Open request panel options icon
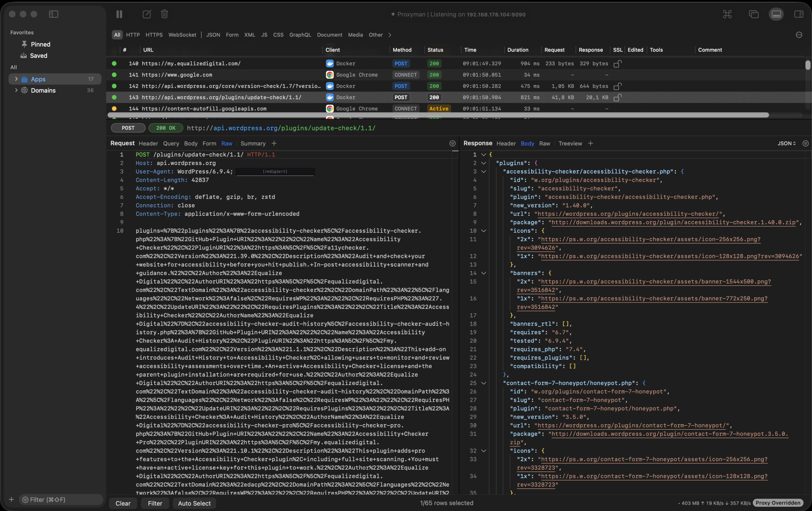This screenshot has width=812, height=511. click(x=453, y=143)
